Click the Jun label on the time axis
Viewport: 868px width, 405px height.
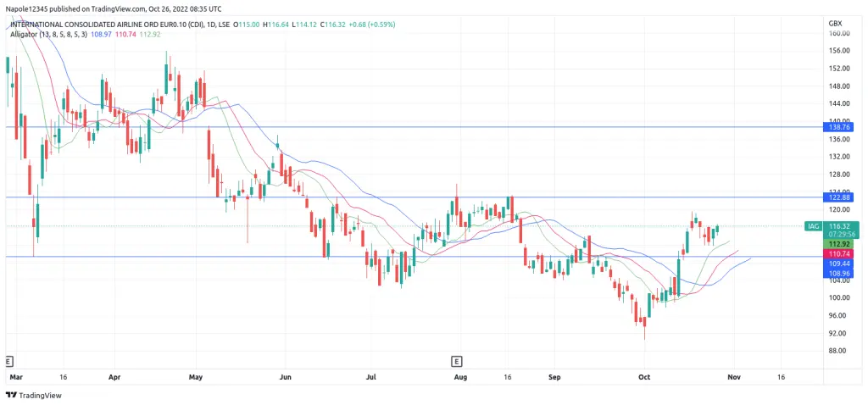pyautogui.click(x=285, y=377)
